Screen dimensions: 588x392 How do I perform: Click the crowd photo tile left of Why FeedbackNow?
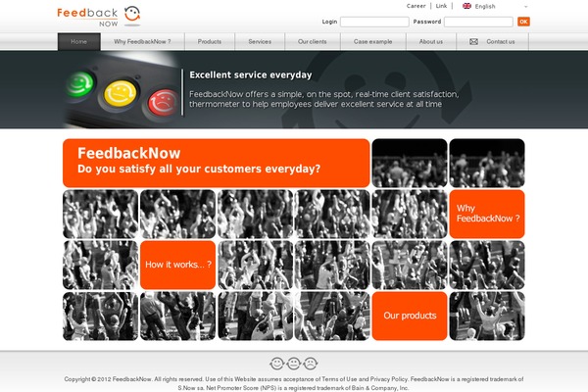pyautogui.click(x=410, y=214)
